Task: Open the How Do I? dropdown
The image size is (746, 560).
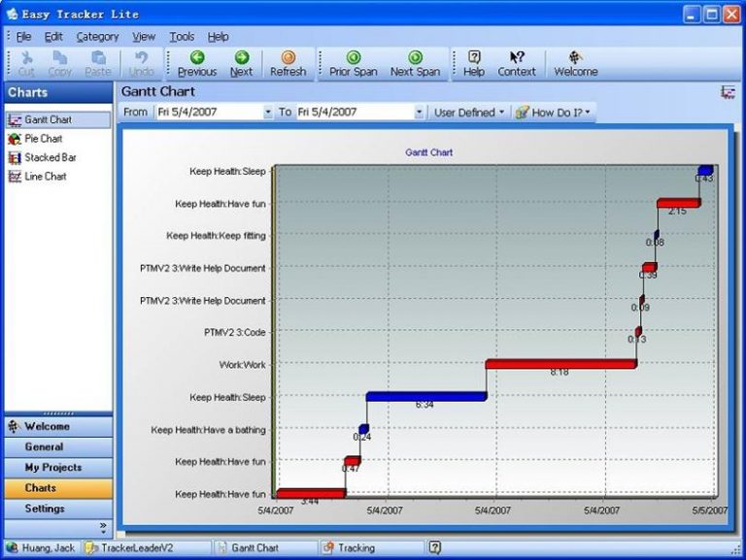Action: tap(554, 113)
